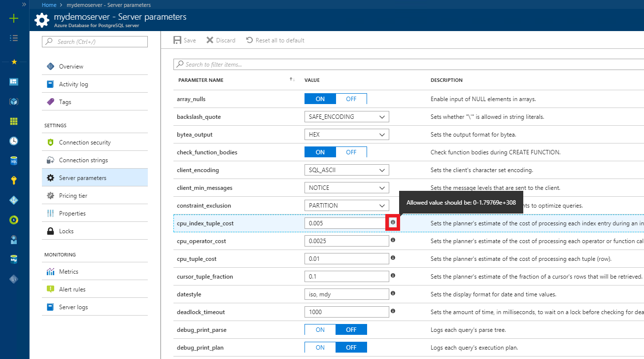Set array_nulls to ON

(x=320, y=99)
